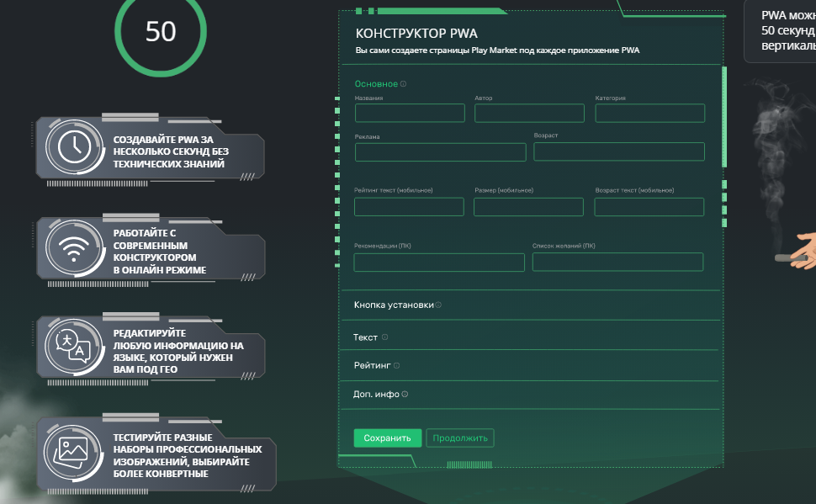
Task: Click the translate icon on third feature card
Action: point(73,347)
